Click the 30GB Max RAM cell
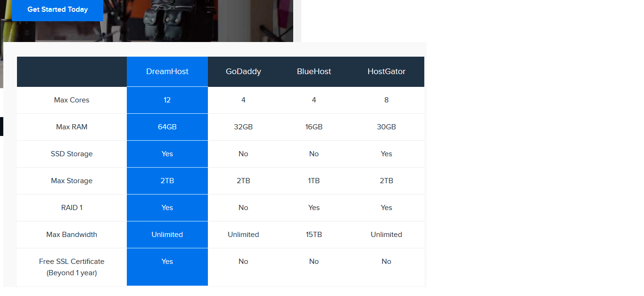The width and height of the screenshot is (644, 296). click(x=387, y=127)
